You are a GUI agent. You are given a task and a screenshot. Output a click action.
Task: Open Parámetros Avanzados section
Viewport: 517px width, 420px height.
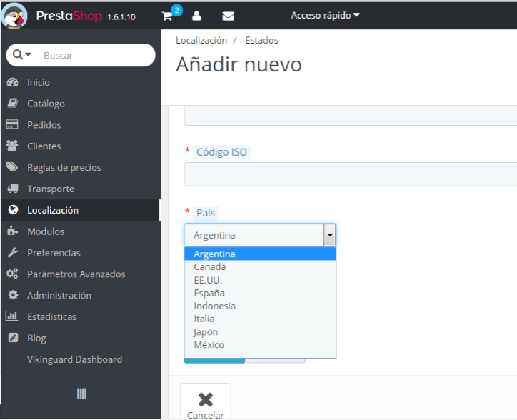(76, 274)
